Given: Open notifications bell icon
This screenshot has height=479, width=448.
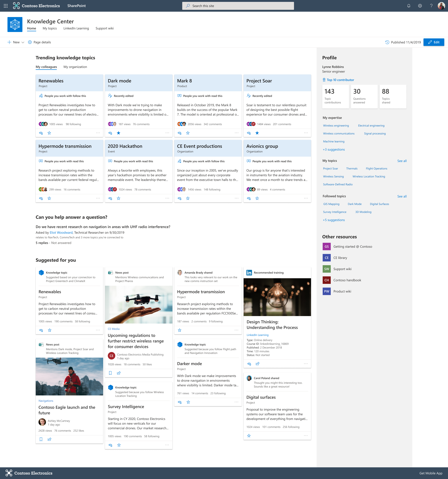Looking at the screenshot, I should [x=409, y=6].
